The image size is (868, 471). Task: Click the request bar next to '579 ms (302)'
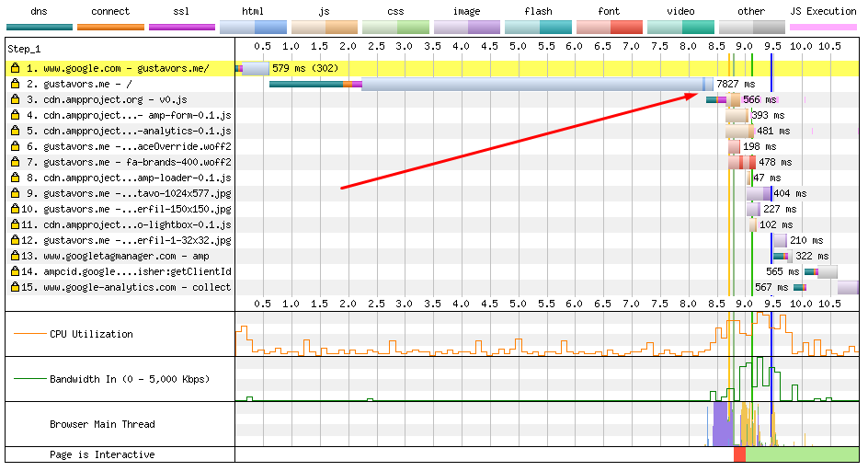[x=256, y=68]
